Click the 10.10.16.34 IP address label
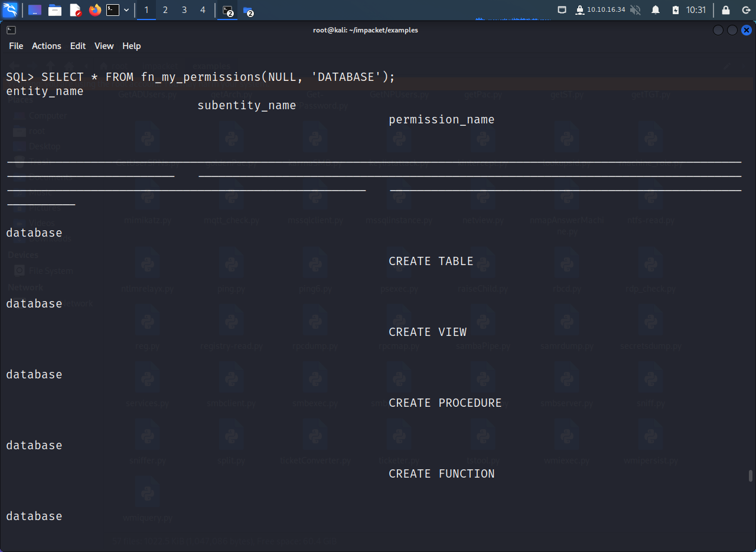Viewport: 756px width, 552px height. pos(606,10)
